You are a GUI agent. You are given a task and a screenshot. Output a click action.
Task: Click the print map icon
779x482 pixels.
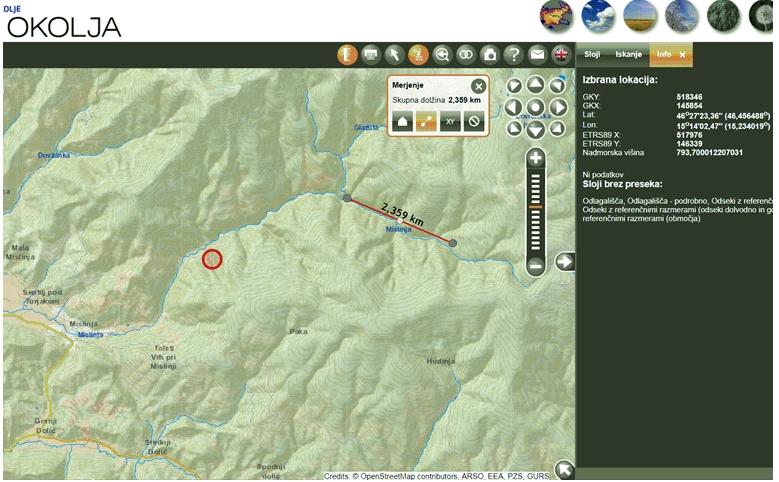click(x=371, y=55)
